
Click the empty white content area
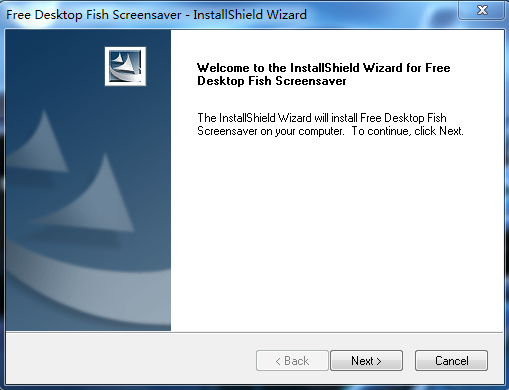point(337,233)
